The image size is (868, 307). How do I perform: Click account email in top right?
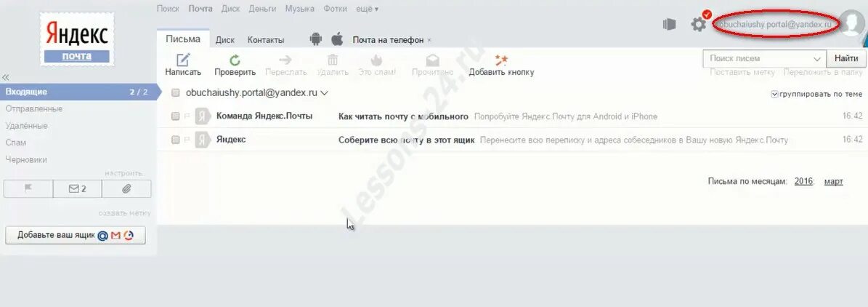[775, 25]
